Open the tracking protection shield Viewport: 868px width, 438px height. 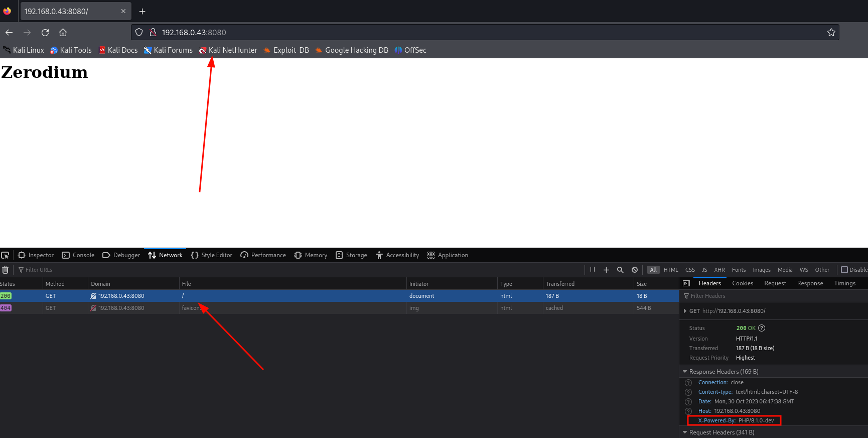click(x=139, y=33)
